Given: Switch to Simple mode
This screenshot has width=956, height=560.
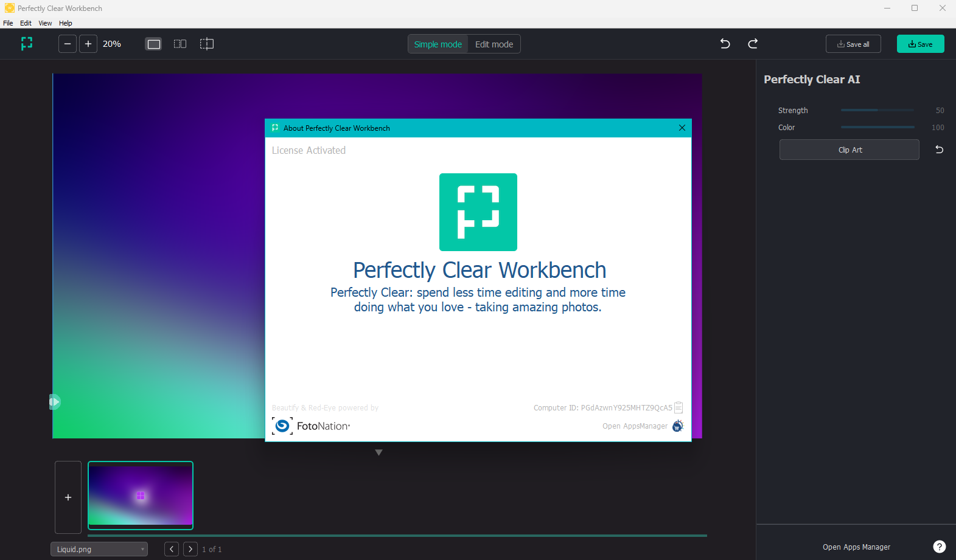Looking at the screenshot, I should pyautogui.click(x=438, y=44).
